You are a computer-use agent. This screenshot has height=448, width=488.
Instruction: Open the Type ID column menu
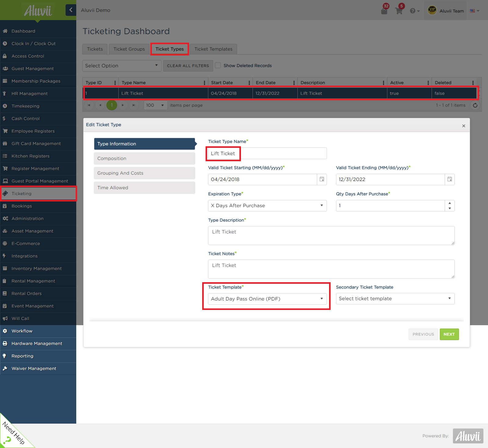pyautogui.click(x=115, y=83)
